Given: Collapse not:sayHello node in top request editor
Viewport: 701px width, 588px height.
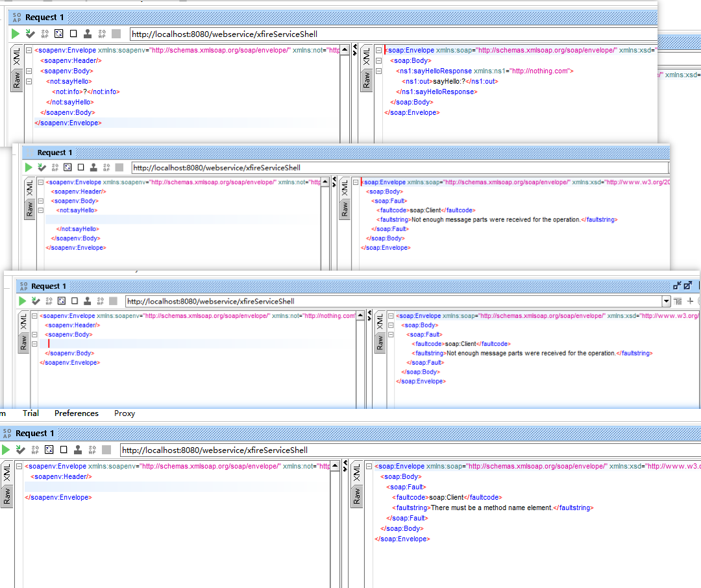Looking at the screenshot, I should (x=29, y=81).
